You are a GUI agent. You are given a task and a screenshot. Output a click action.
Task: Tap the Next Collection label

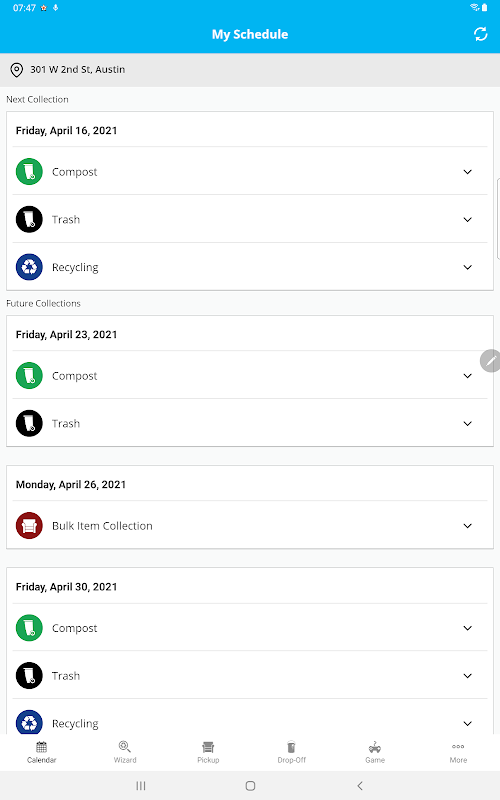point(37,99)
